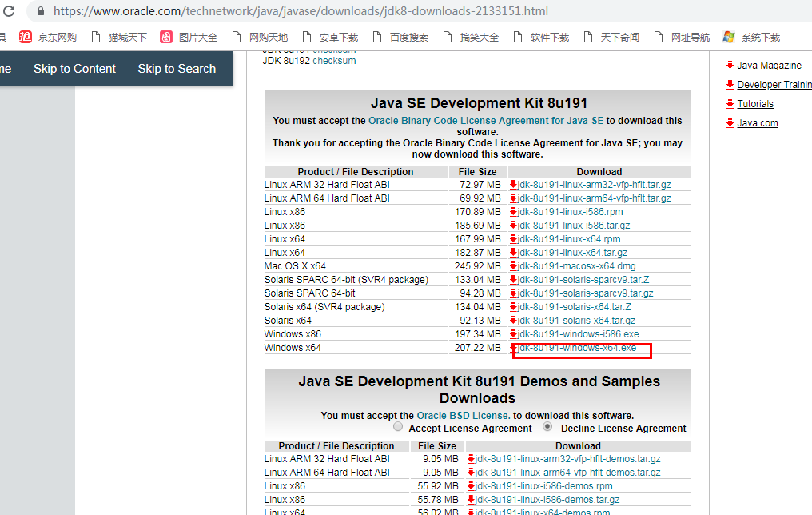This screenshot has width=812, height=515.
Task: Select Accept License Agreement radio for demos
Action: click(398, 427)
